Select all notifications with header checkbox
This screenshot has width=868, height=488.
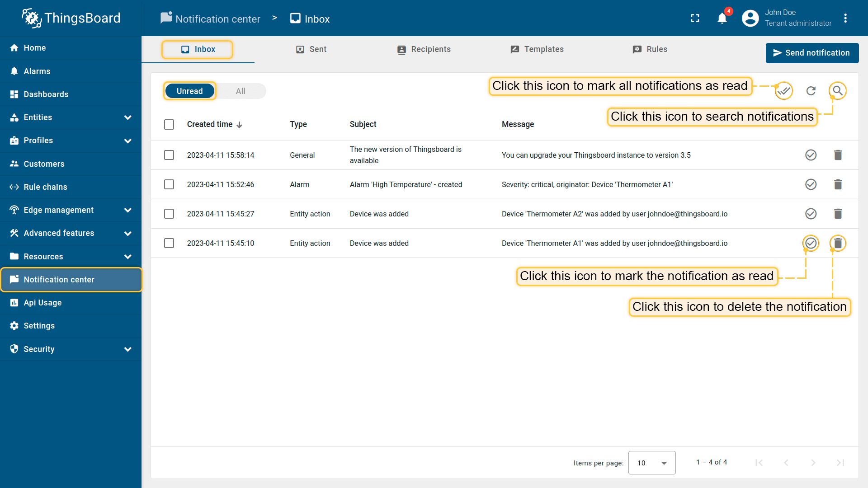pos(169,124)
